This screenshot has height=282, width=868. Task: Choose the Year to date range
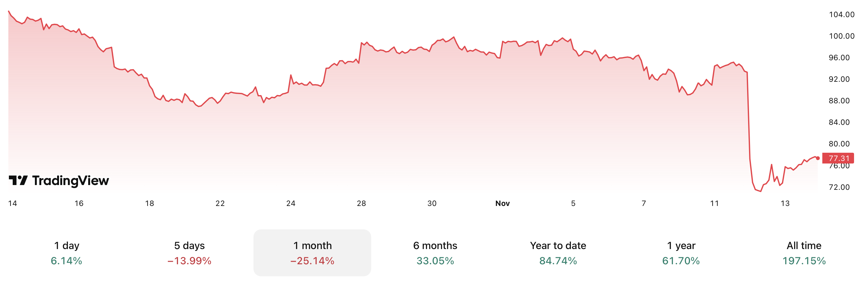pos(558,253)
